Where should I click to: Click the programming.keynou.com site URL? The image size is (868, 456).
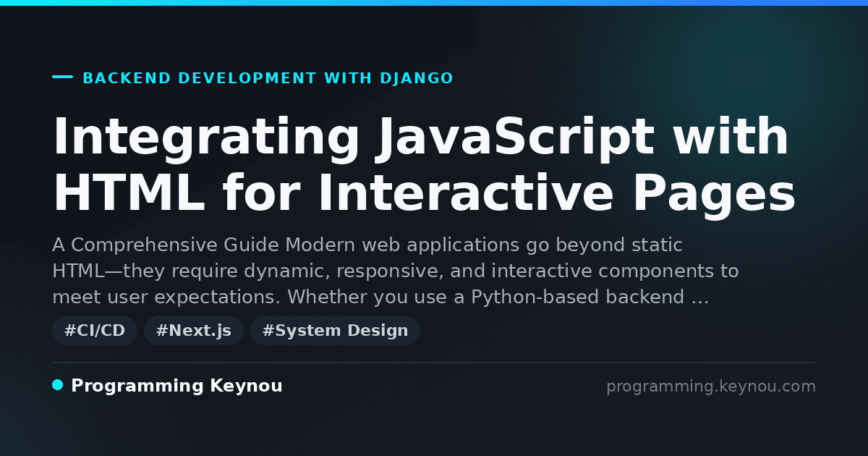(711, 387)
